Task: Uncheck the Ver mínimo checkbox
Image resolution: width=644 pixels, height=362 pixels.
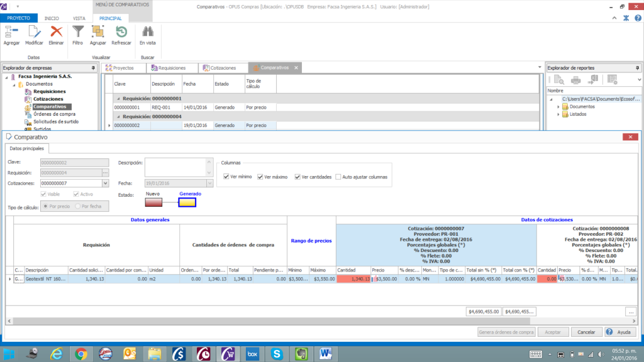Action: coord(226,177)
